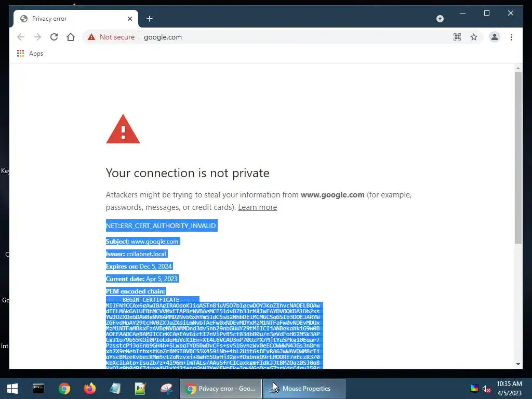
Task: Select the Privacy error tab
Action: tap(75, 19)
